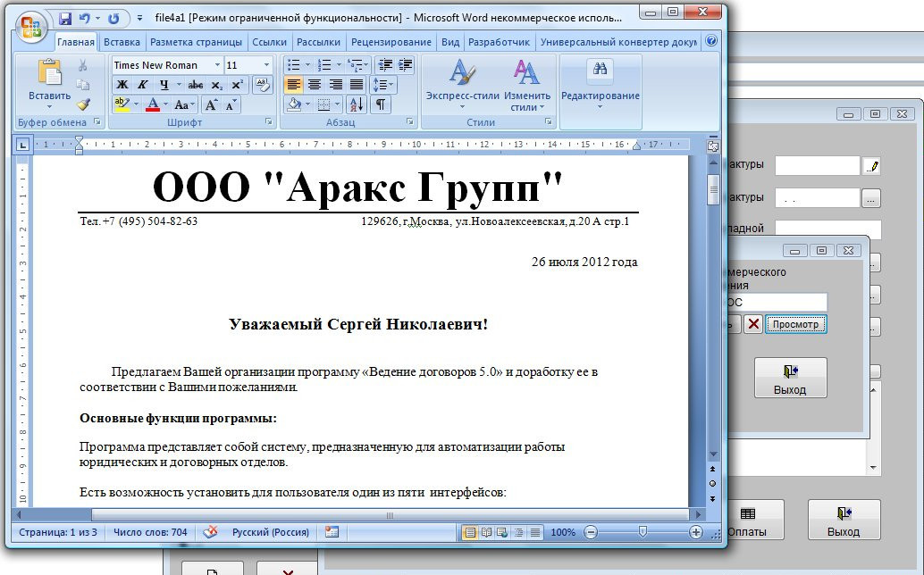Image resolution: width=924 pixels, height=575 pixels.
Task: Click Выход in the small background dialog
Action: tap(790, 378)
